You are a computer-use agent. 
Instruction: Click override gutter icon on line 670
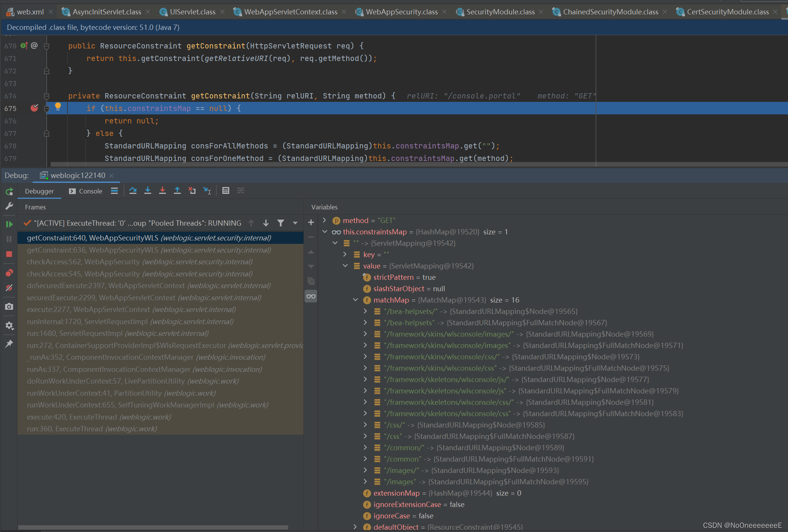click(x=24, y=46)
